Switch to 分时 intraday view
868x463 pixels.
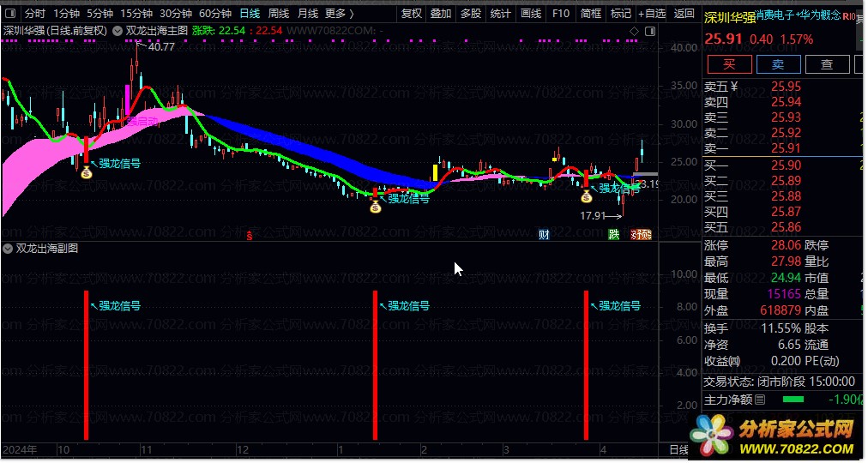click(x=35, y=13)
